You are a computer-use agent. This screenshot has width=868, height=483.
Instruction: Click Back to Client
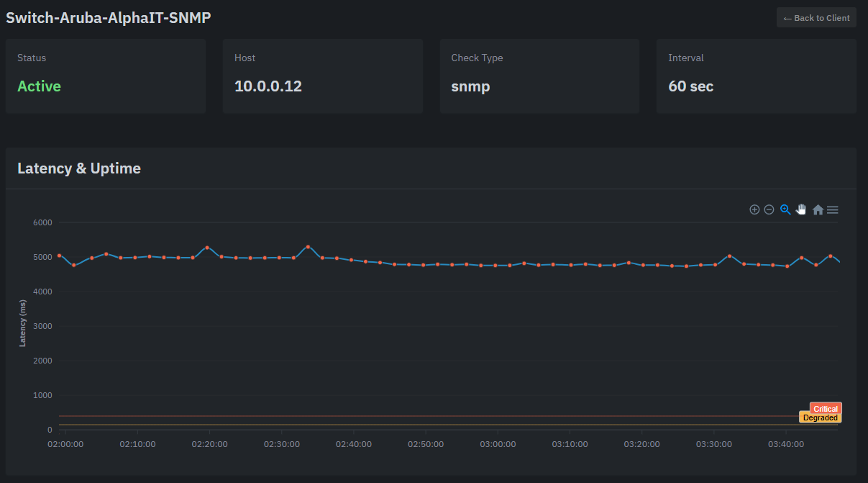click(816, 17)
